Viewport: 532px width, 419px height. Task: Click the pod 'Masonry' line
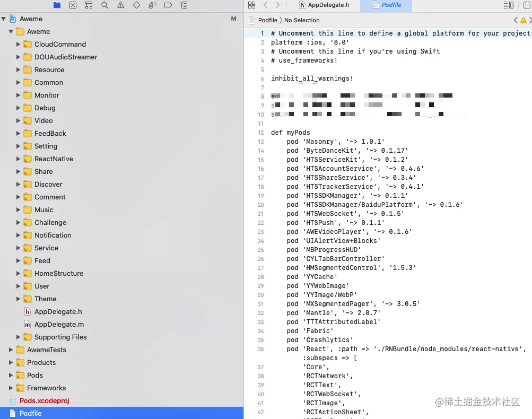(335, 142)
